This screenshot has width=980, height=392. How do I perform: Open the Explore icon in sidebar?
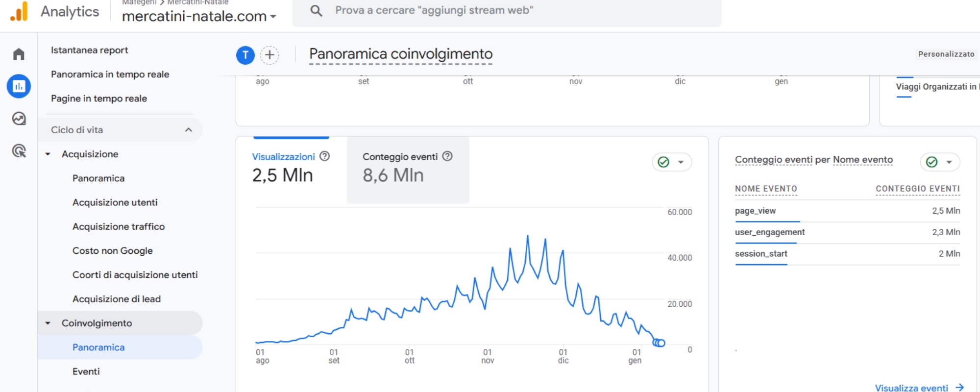[x=19, y=119]
